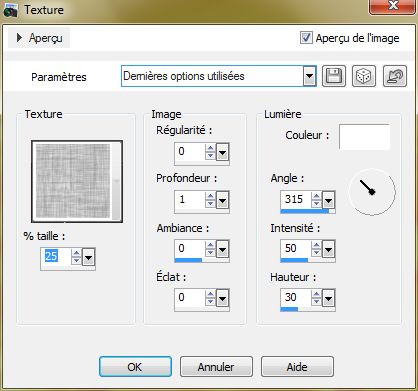This screenshot has width=418, height=391.
Task: Decrease Éclat with the down spinner
Action: [x=210, y=302]
